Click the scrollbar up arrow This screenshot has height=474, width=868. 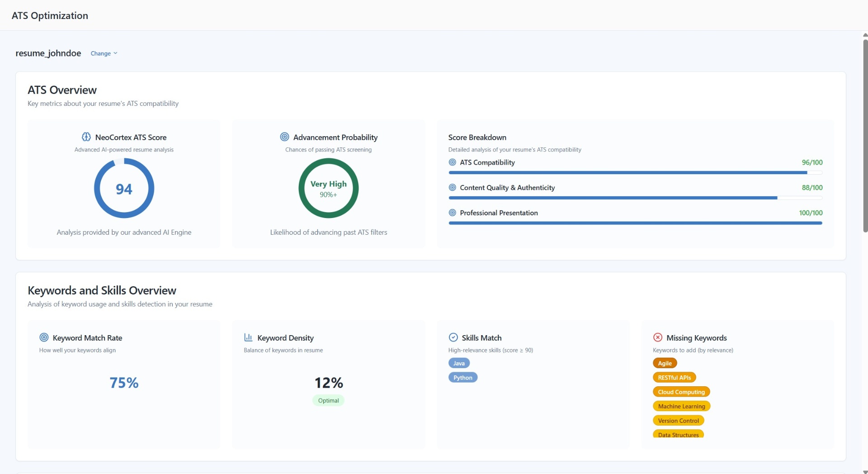click(x=865, y=35)
